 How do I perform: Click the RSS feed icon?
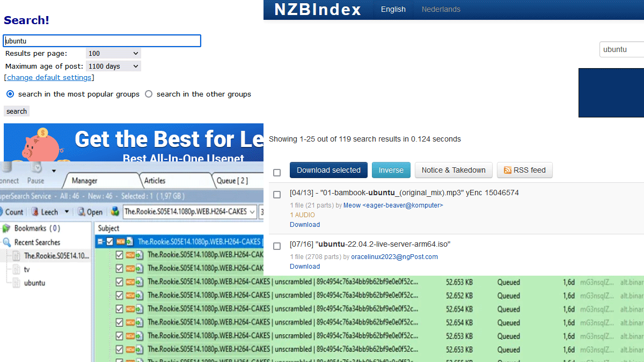507,171
